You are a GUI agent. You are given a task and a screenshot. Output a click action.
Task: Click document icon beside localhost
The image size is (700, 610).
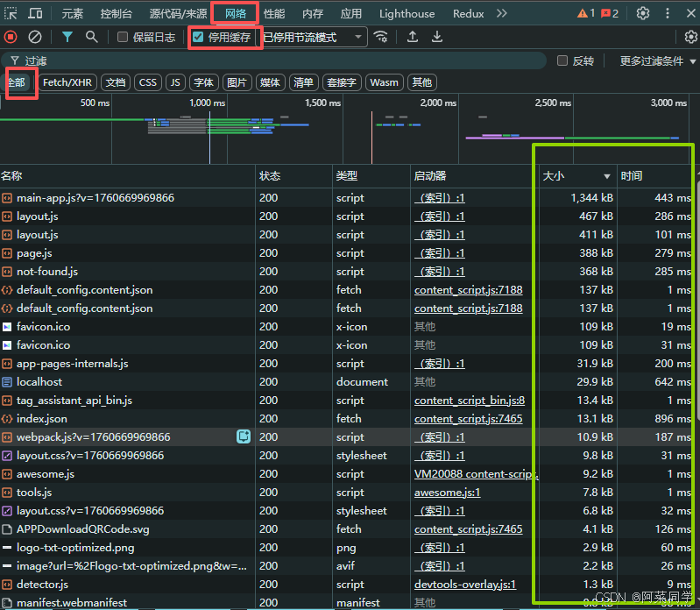7,382
